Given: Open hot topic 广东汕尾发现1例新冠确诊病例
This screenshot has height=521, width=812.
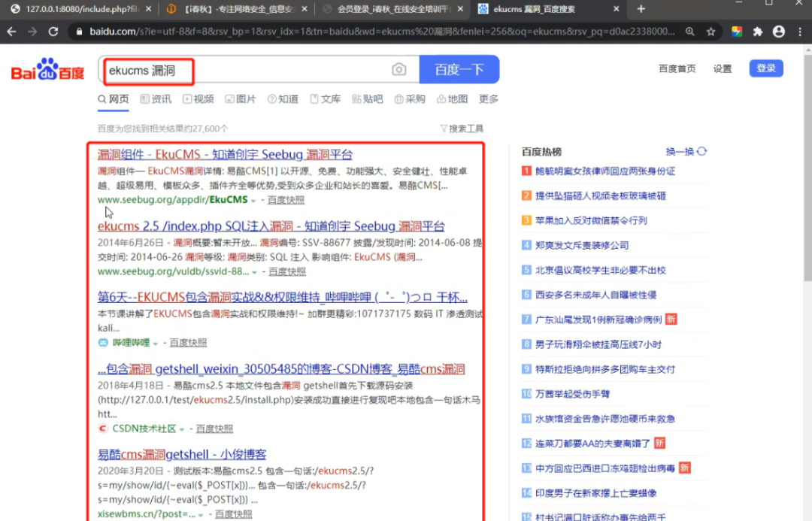Looking at the screenshot, I should [598, 320].
